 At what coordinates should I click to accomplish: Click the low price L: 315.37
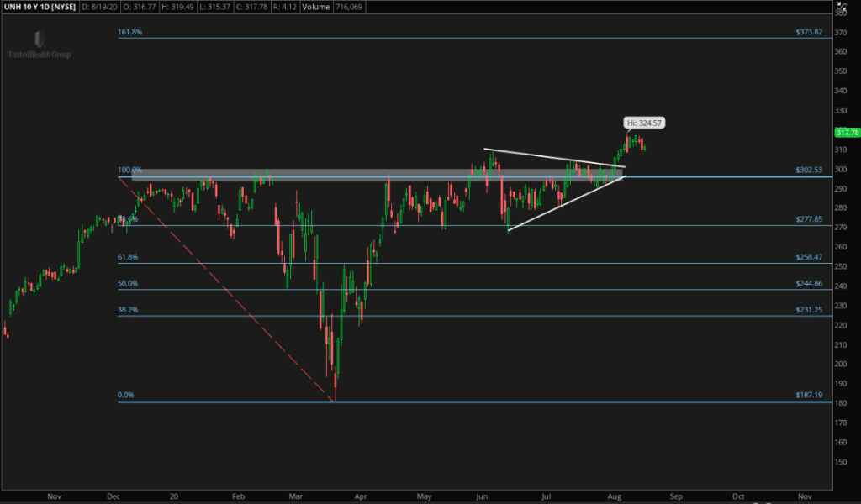pos(214,7)
